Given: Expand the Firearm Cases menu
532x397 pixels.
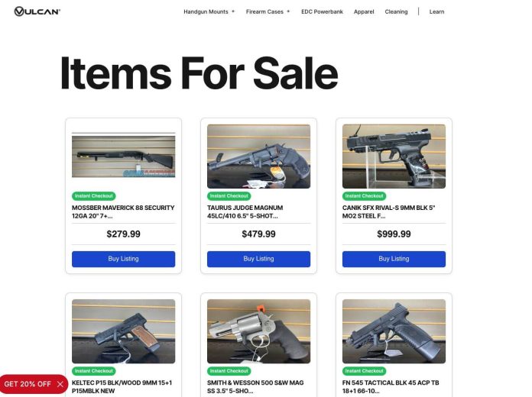Looking at the screenshot, I should tap(268, 11).
